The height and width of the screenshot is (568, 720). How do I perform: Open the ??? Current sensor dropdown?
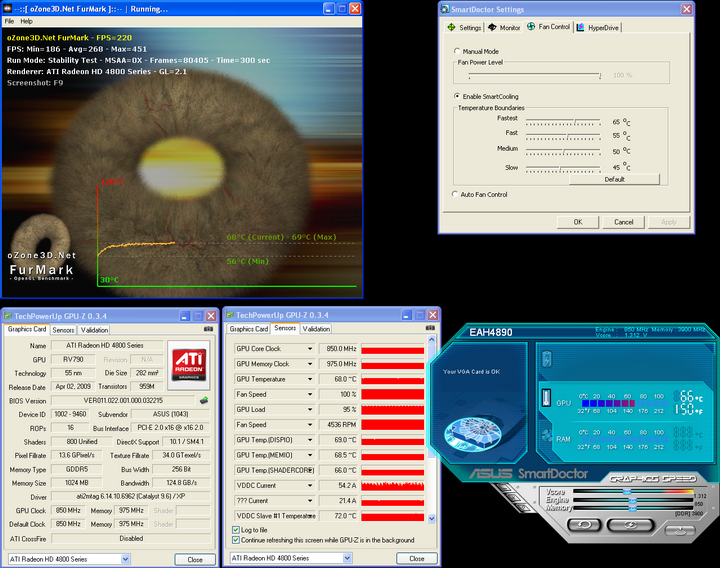tap(310, 501)
